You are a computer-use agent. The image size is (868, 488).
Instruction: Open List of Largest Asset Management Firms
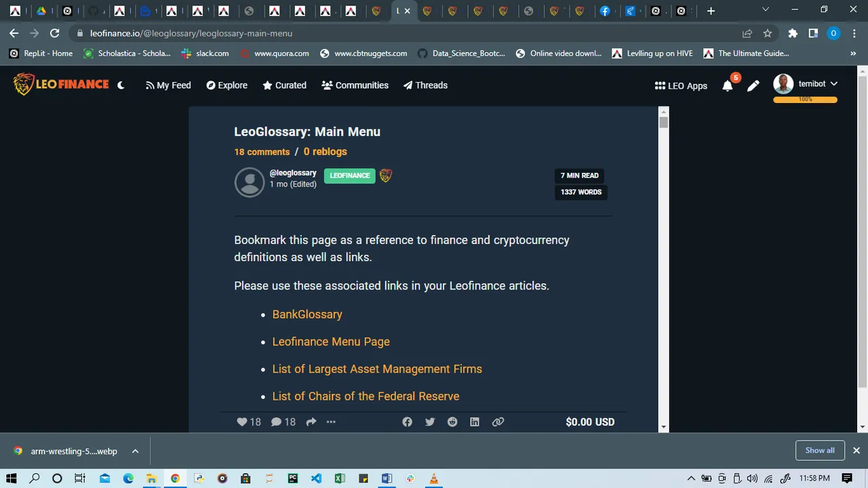pyautogui.click(x=377, y=369)
